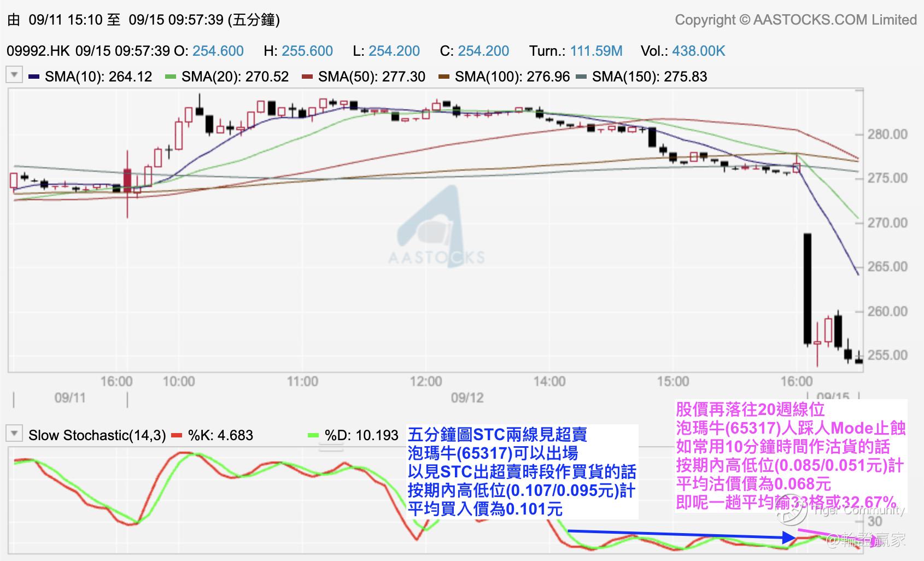Click the SMA(50) red legend swatch
This screenshot has height=561, width=924.
click(x=307, y=77)
